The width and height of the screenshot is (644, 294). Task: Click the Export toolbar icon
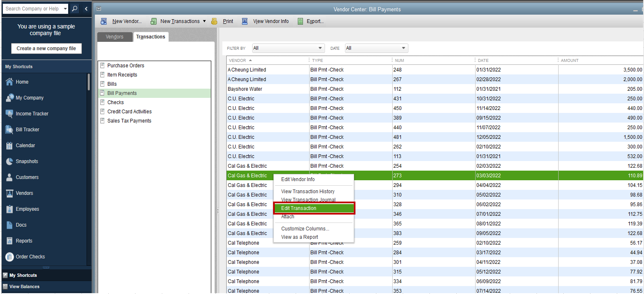[x=300, y=21]
